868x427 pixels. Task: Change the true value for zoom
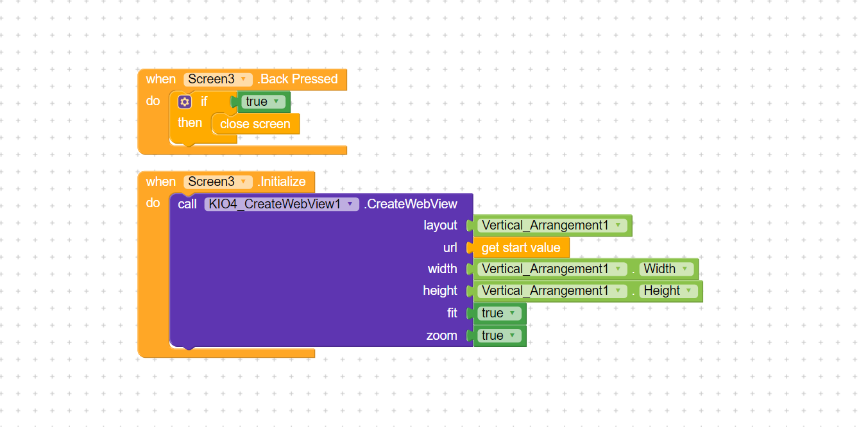click(499, 336)
